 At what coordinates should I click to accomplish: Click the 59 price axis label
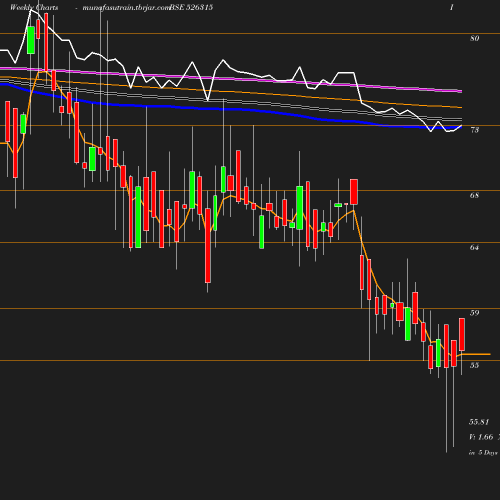click(x=475, y=313)
